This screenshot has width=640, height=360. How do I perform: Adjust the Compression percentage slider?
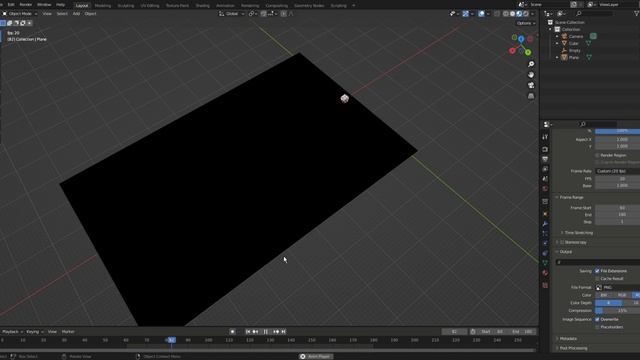[617, 311]
